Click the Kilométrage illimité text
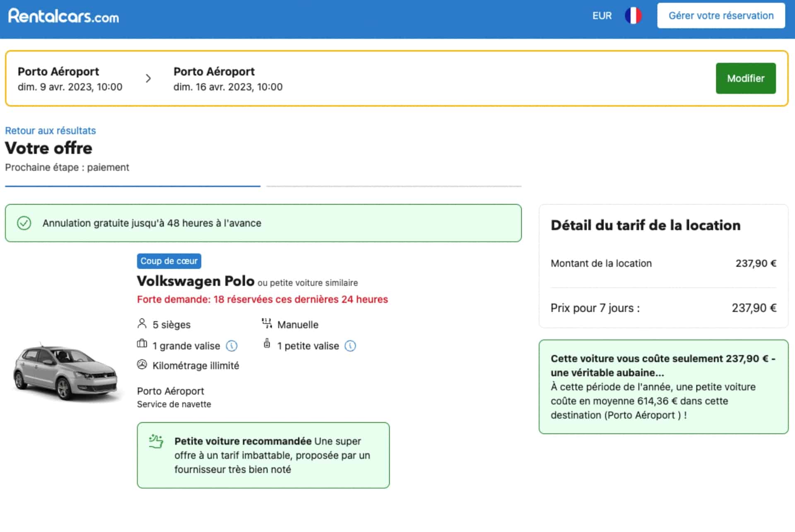This screenshot has height=532, width=795. coord(195,366)
